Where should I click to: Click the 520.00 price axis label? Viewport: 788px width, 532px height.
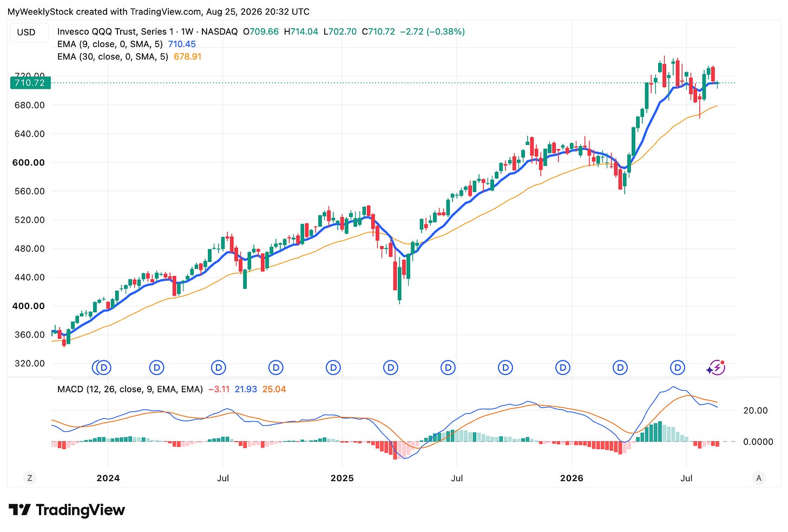(30, 220)
